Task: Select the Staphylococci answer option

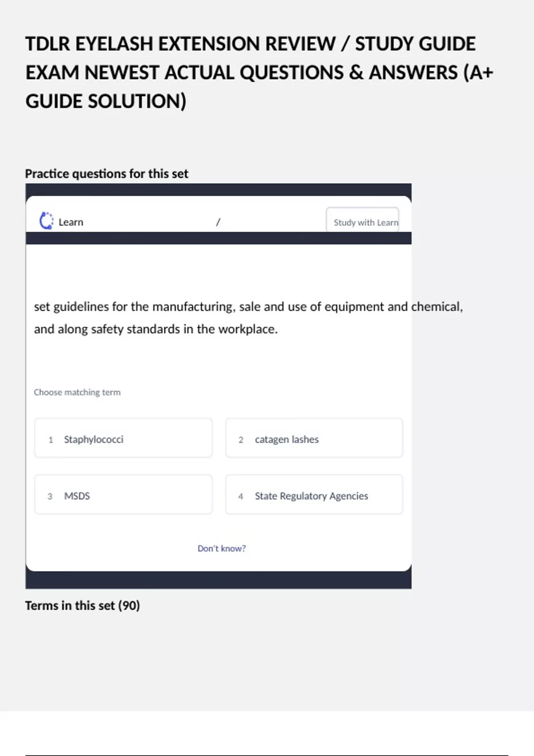Action: pyautogui.click(x=123, y=438)
